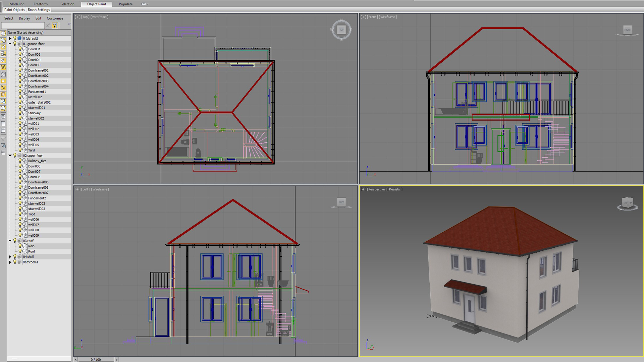644x362 pixels.
Task: Toggle Display Lights filter icon
Action: [3, 47]
